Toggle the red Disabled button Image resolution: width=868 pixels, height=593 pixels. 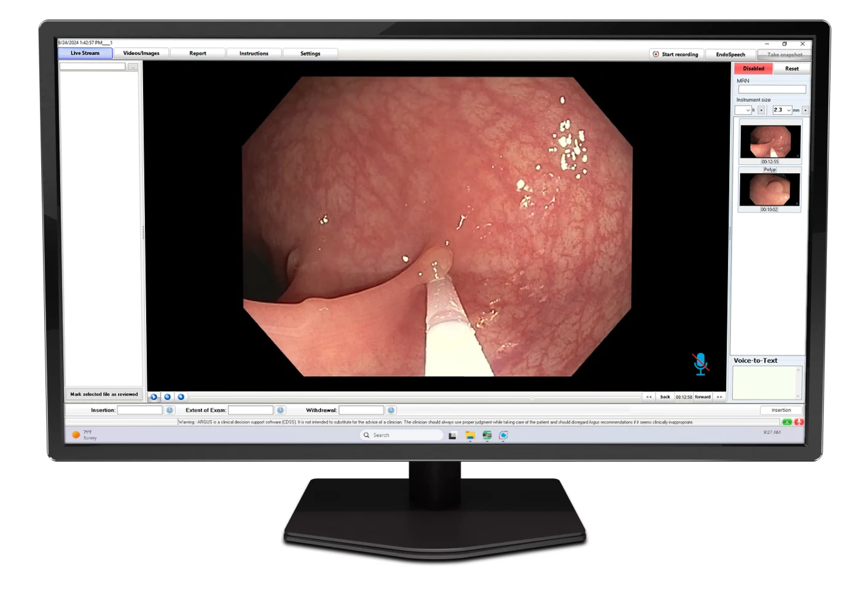753,69
